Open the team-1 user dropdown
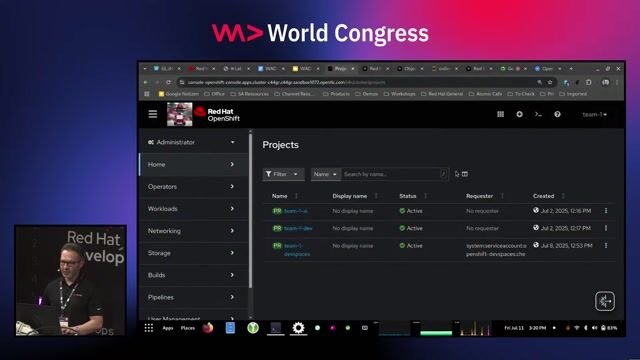 [x=594, y=114]
